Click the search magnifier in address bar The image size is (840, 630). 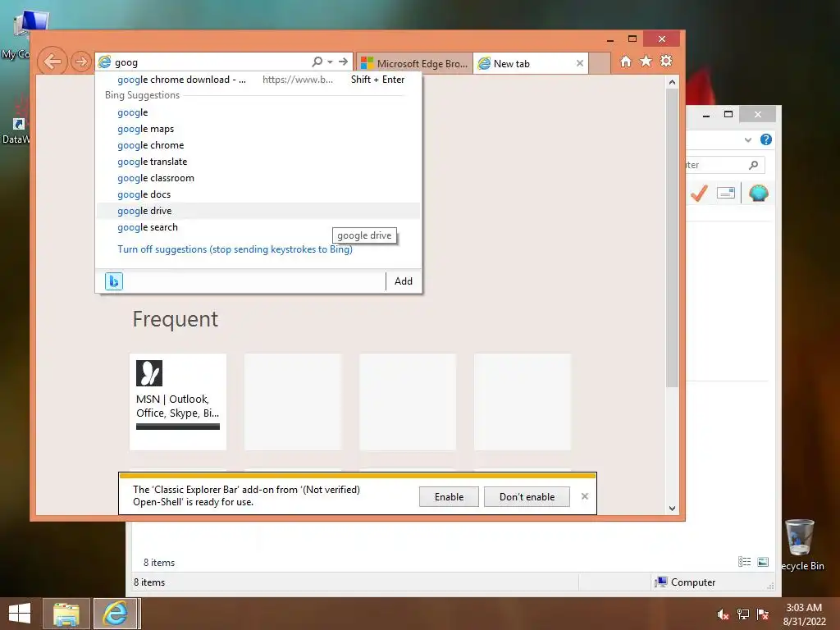click(x=317, y=62)
